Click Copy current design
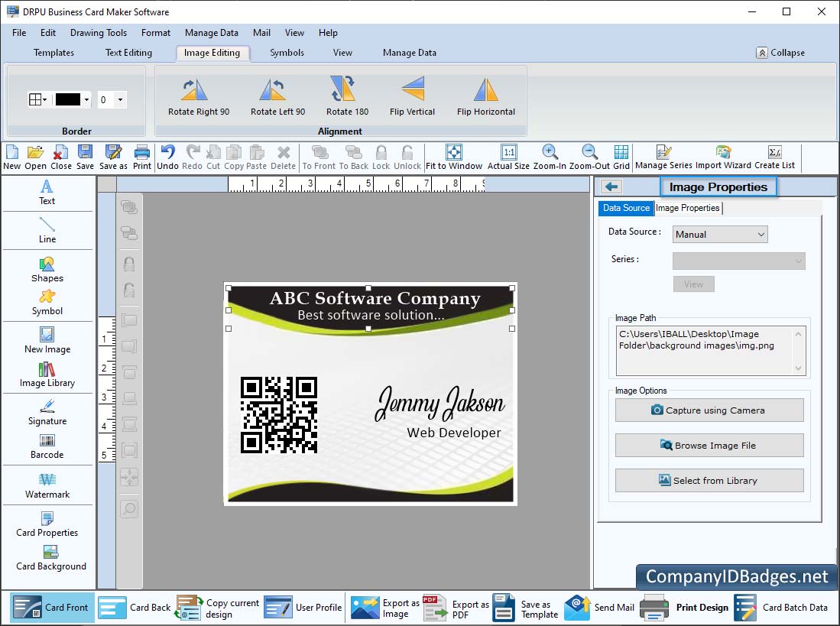 tap(217, 607)
